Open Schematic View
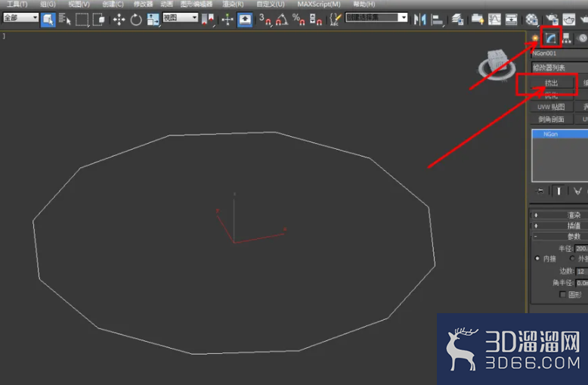This screenshot has height=385, width=588. coord(511,19)
